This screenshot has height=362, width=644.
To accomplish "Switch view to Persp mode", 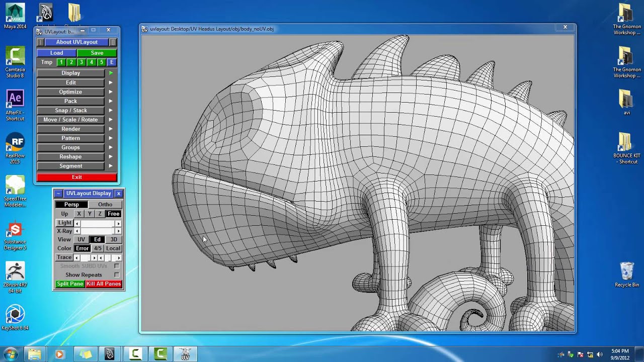I will click(x=71, y=205).
